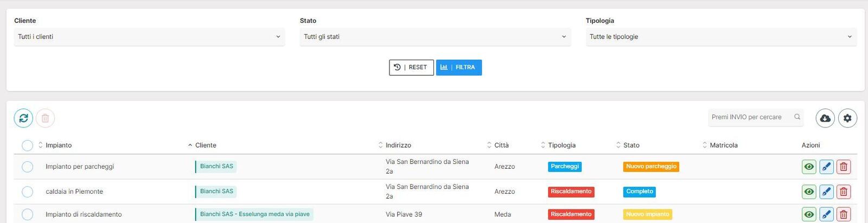
Task: View details of Impianto per parcheggi
Action: click(809, 167)
